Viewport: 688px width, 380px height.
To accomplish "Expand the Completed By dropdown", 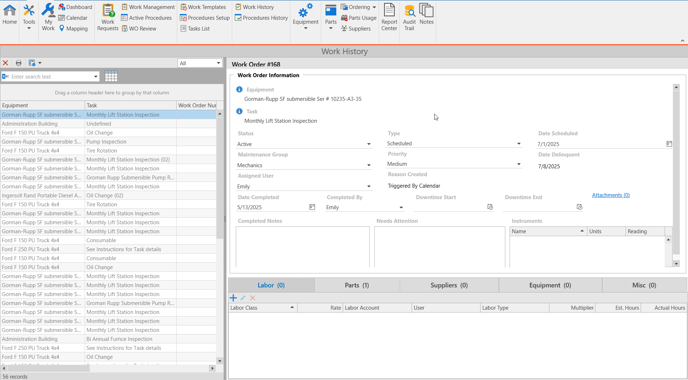I will (x=401, y=208).
